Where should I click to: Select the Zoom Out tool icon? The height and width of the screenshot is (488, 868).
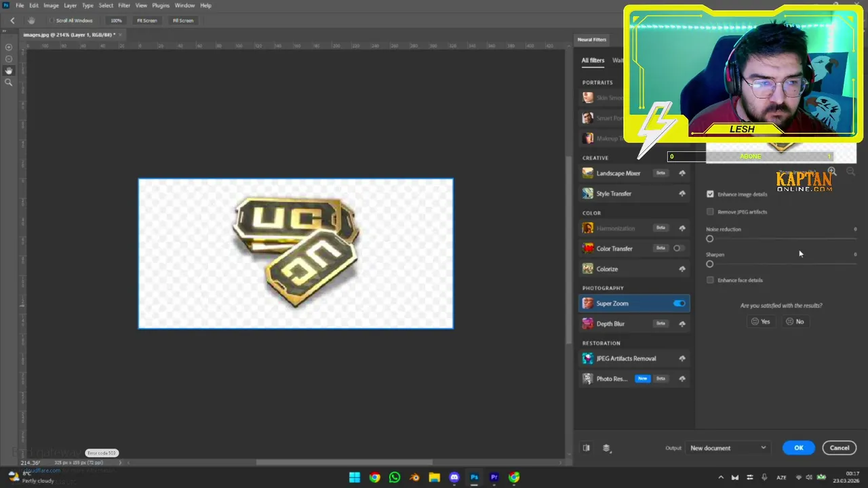pos(9,59)
